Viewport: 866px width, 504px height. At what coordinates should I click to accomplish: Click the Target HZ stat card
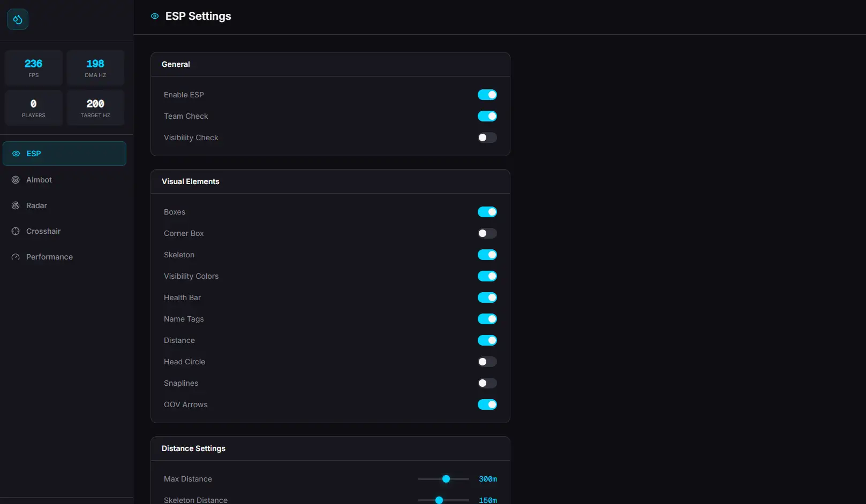[x=95, y=108]
